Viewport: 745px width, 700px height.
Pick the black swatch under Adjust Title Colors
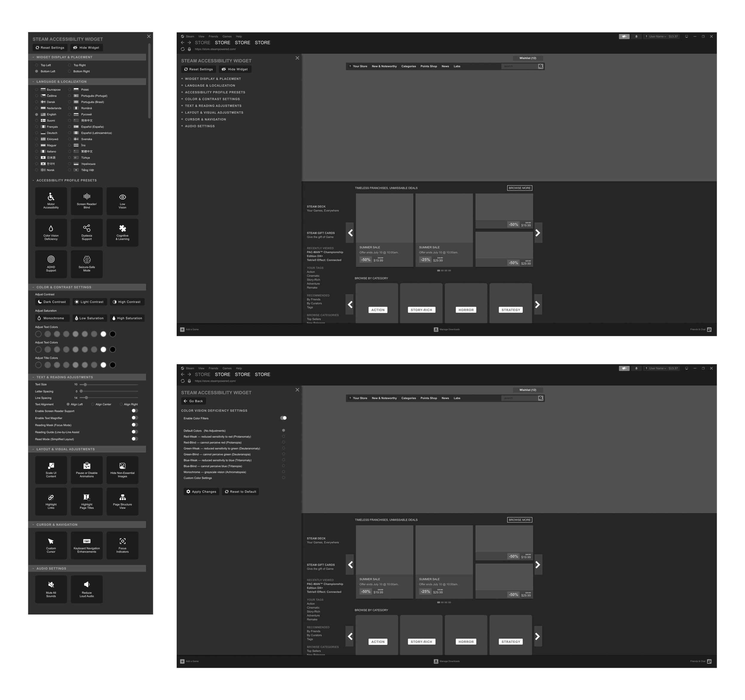click(112, 365)
